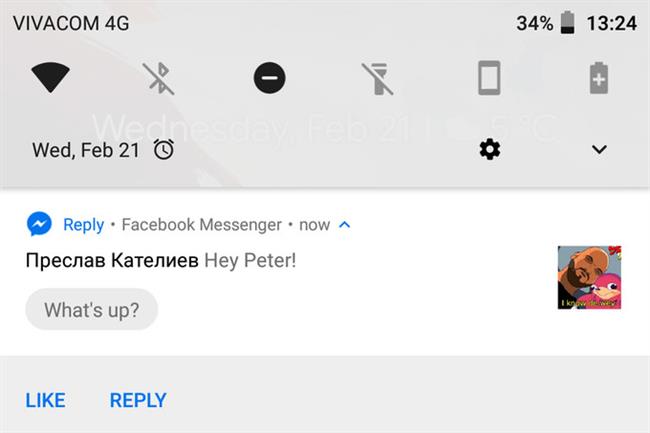This screenshot has width=650, height=433.
Task: Turn on the flashlight tile
Action: [x=378, y=79]
